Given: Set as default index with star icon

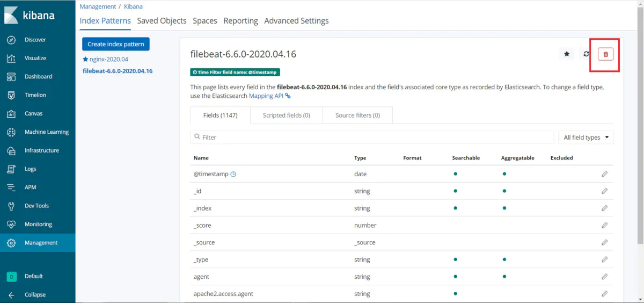Looking at the screenshot, I should pos(567,54).
